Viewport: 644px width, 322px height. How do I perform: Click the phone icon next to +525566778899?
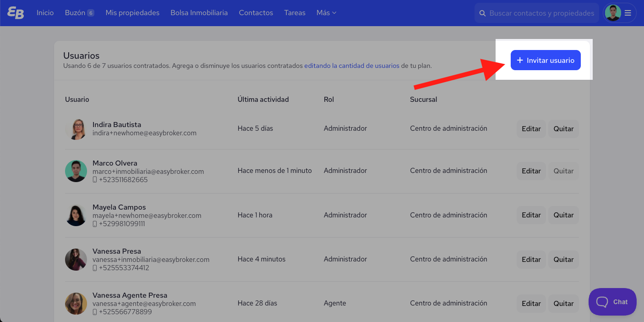95,312
